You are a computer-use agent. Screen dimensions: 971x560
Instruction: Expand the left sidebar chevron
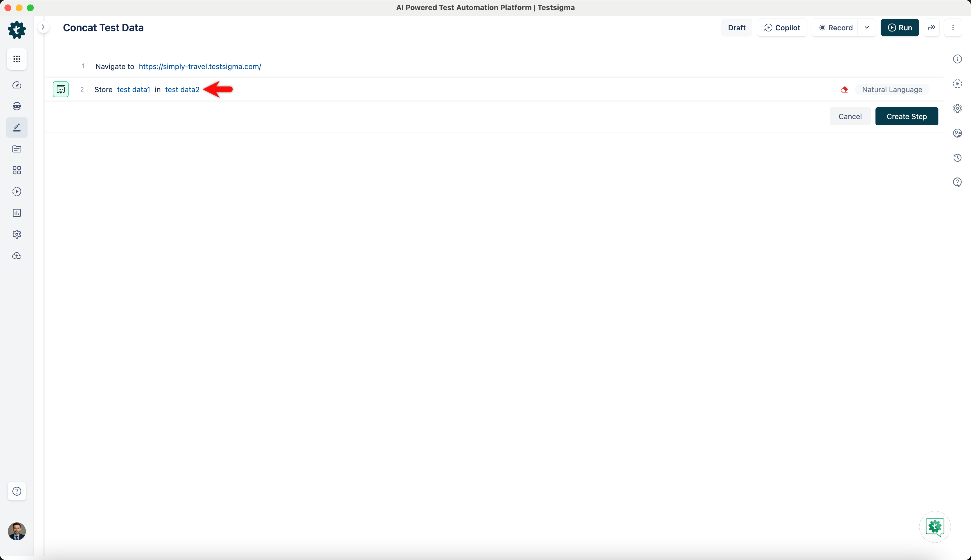click(x=43, y=27)
